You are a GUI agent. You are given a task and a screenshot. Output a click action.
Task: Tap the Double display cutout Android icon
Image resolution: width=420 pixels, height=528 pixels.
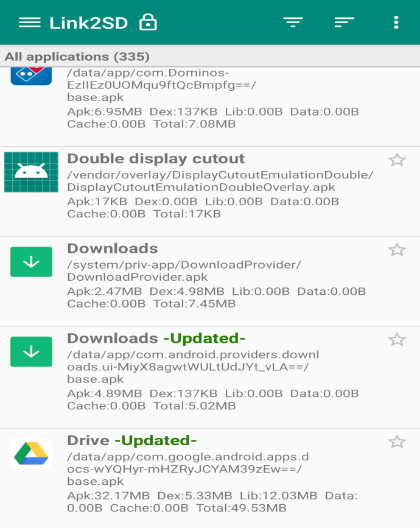pos(31,172)
